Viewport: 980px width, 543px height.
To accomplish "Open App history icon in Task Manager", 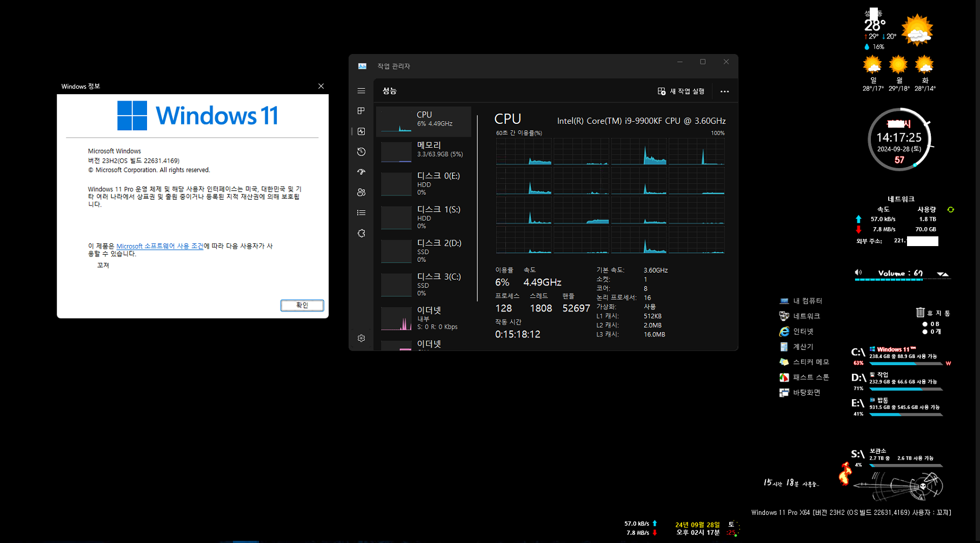I will [361, 152].
